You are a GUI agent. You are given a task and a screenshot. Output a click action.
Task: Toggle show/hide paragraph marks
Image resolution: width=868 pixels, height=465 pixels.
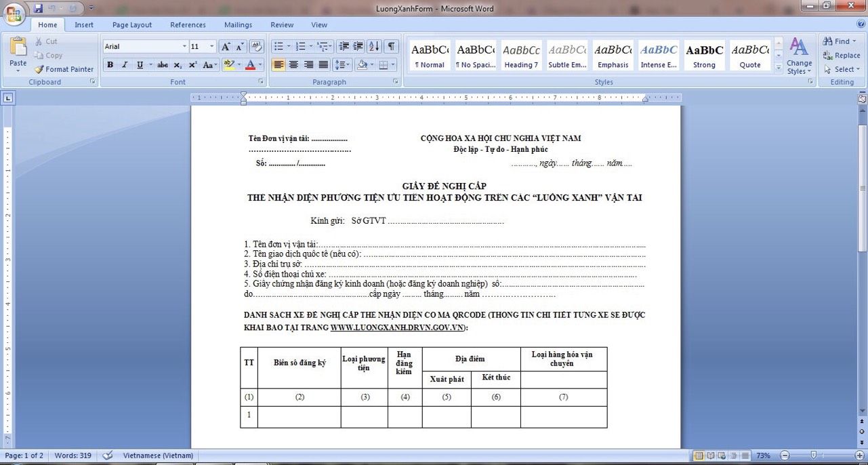(391, 47)
